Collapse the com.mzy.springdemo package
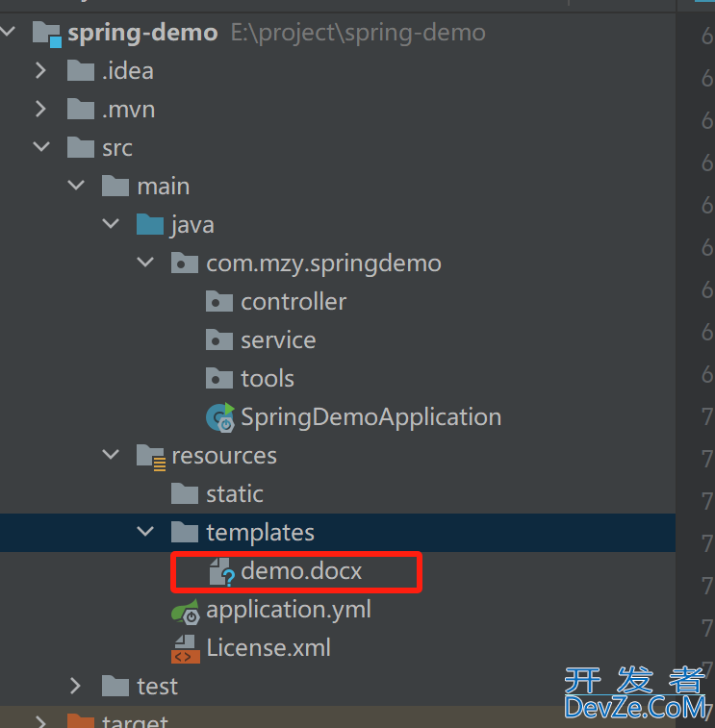The width and height of the screenshot is (715, 728). [x=145, y=263]
